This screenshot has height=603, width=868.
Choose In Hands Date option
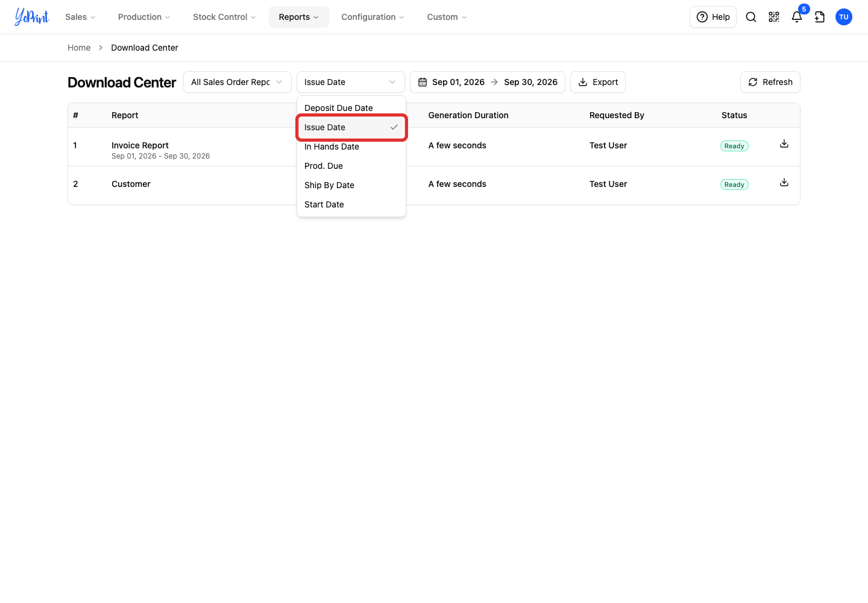[351, 147]
